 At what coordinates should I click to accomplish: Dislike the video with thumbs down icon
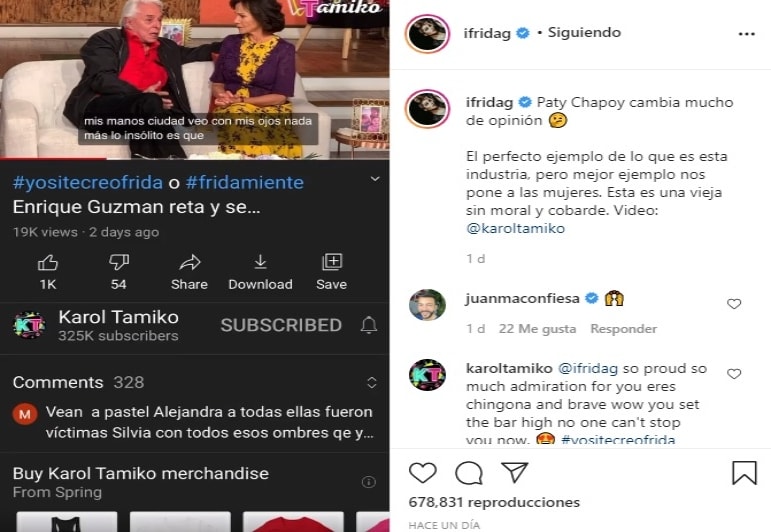119,272
